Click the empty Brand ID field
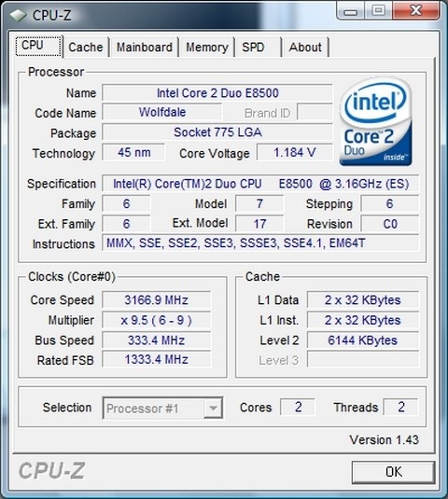Screen dimensions: 448x499 pos(315,112)
